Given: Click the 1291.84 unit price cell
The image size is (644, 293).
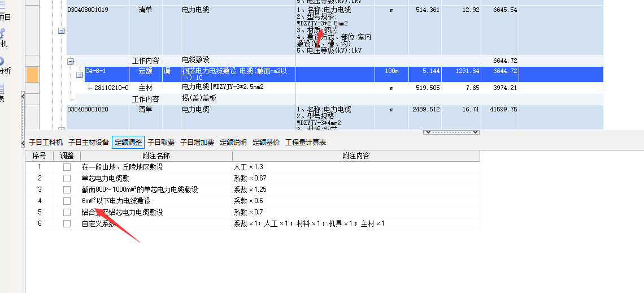Looking at the screenshot, I should 461,75.
